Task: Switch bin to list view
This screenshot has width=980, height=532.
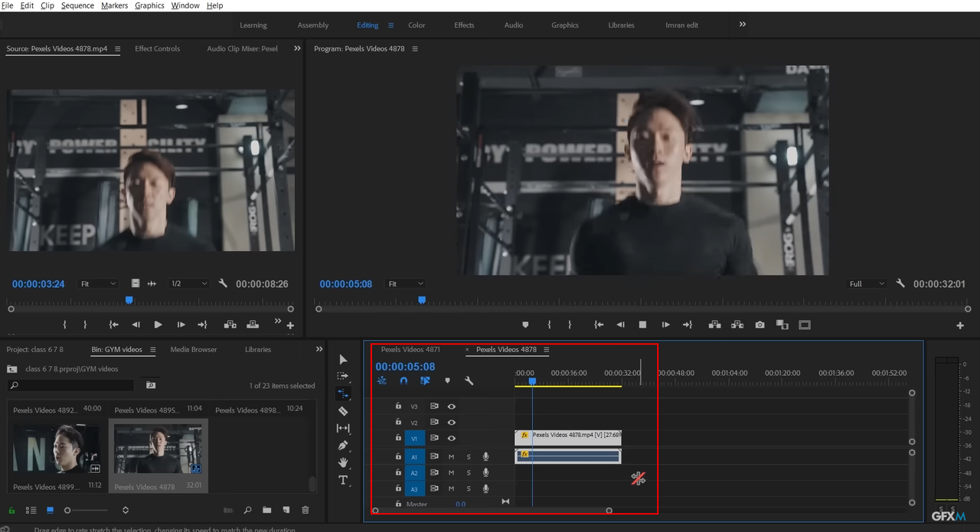Action: (x=31, y=510)
